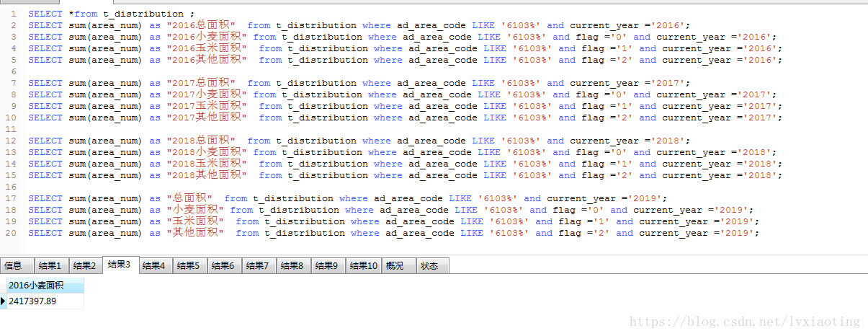Image resolution: width=868 pixels, height=336 pixels.
Task: Click the "2018小麦面积" alias on line 13
Action: (207, 152)
